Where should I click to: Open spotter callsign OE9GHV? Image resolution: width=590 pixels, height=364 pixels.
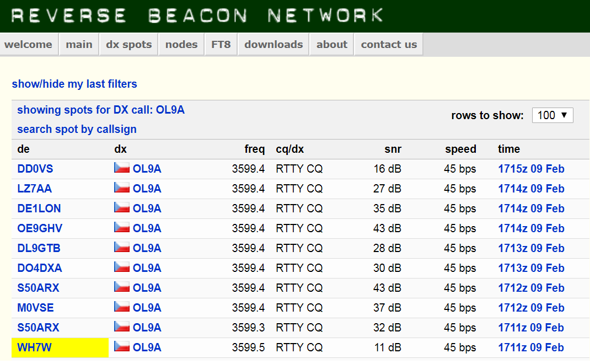pyautogui.click(x=40, y=228)
